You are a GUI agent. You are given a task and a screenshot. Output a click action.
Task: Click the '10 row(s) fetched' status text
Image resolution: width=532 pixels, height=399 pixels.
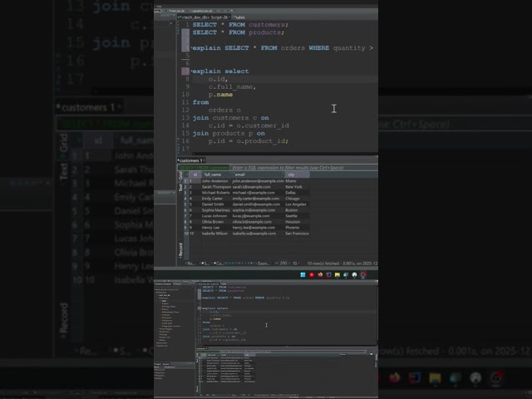click(x=323, y=264)
